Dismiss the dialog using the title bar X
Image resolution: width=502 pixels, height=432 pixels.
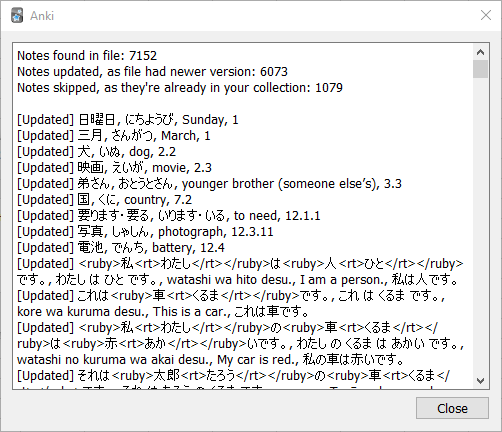click(486, 15)
